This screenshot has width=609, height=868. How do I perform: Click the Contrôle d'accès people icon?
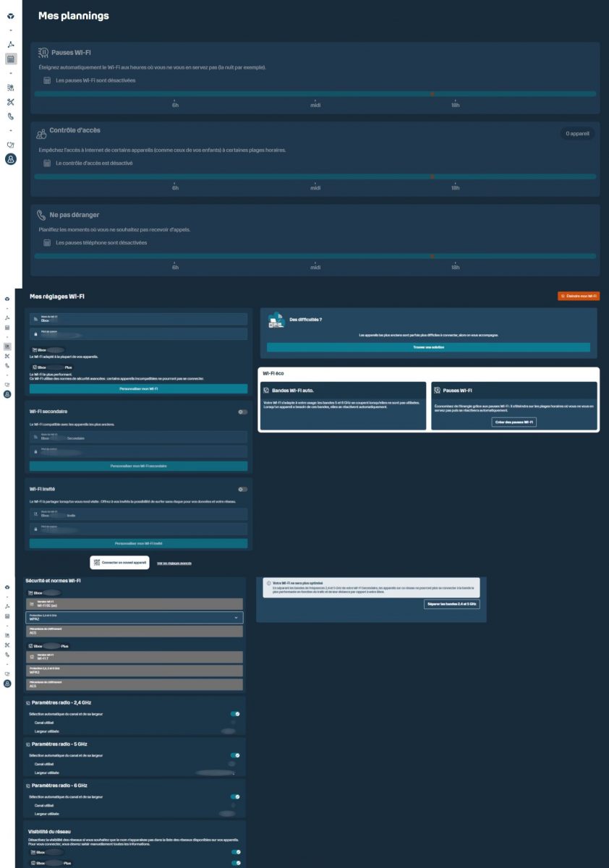click(x=41, y=133)
